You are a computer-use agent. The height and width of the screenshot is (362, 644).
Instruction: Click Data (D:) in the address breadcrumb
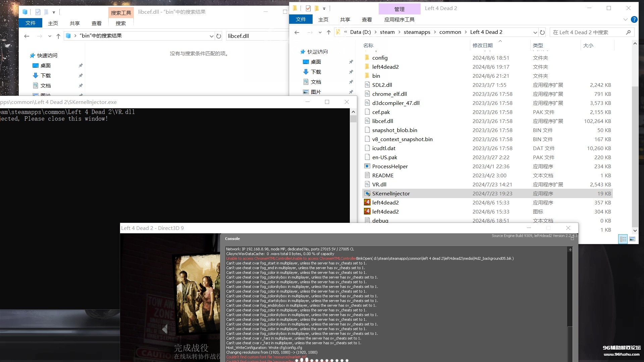point(361,32)
